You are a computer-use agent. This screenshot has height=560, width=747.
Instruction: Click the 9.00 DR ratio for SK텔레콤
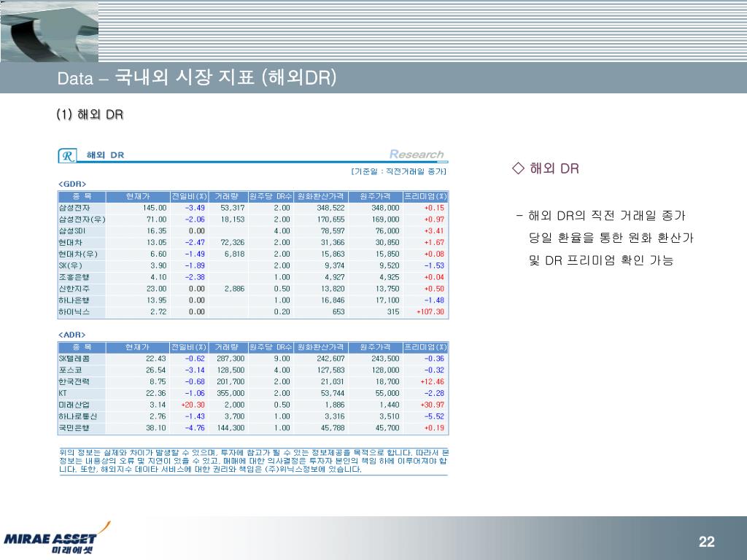point(282,359)
